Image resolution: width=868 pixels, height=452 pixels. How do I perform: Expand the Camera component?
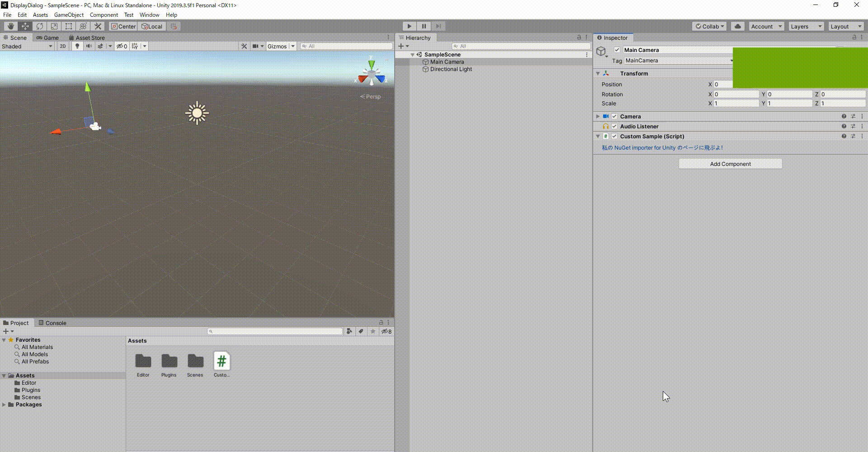click(598, 116)
